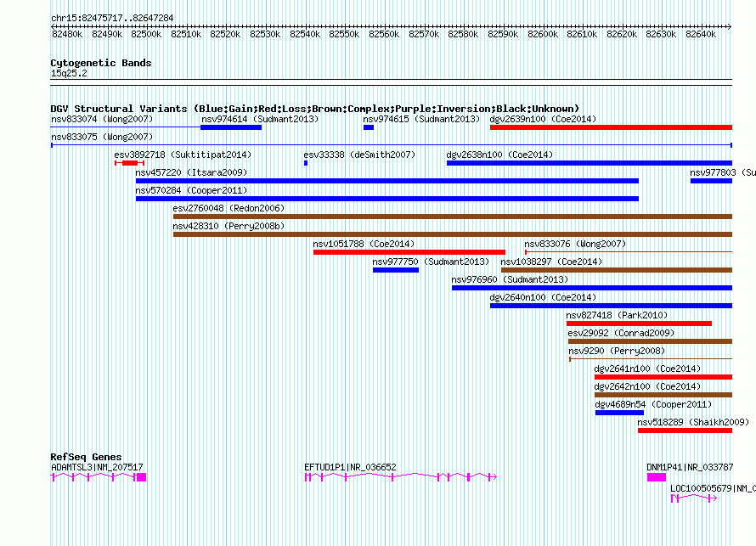Select the dgv2641n100 (Coe2014) red bar
The image size is (756, 546).
(663, 377)
